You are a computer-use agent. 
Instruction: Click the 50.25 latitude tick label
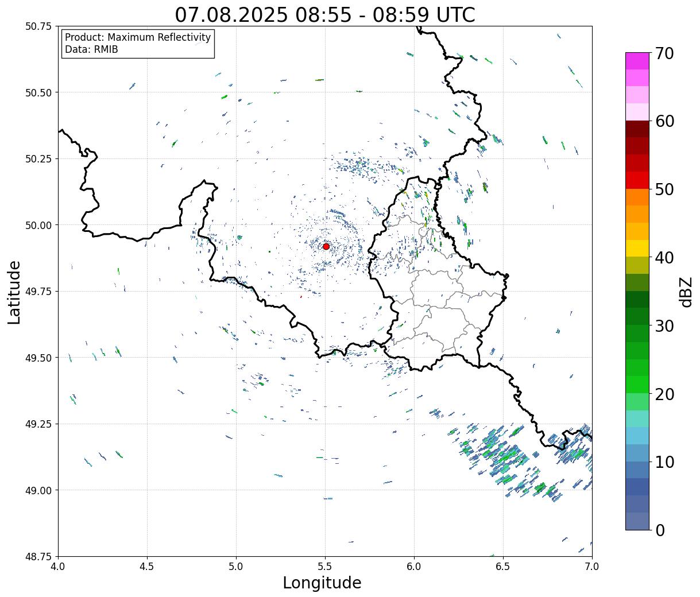click(38, 159)
